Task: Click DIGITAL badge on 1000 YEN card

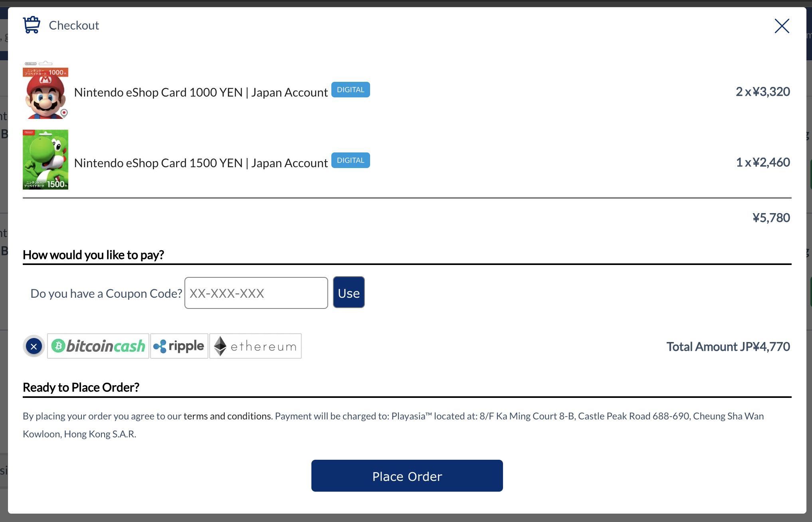Action: pos(351,90)
